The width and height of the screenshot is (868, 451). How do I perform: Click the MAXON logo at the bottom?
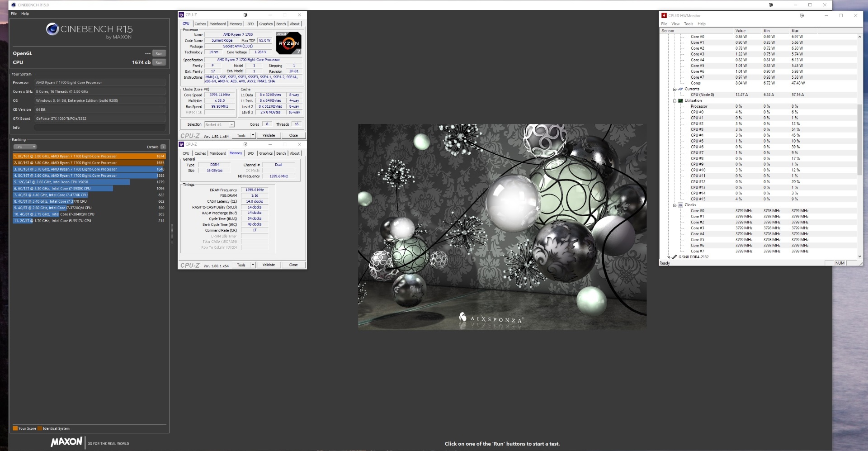tap(66, 442)
